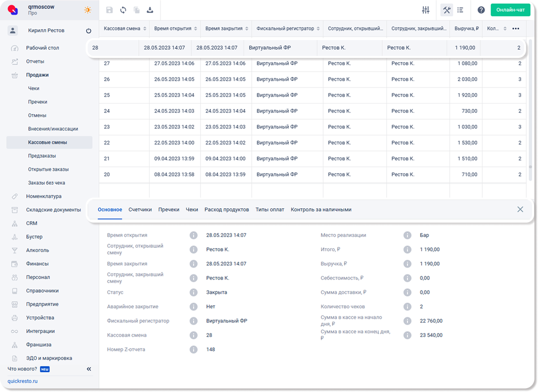Click the Онлайн-чат button
Screen dimensions: 538x392
point(510,10)
